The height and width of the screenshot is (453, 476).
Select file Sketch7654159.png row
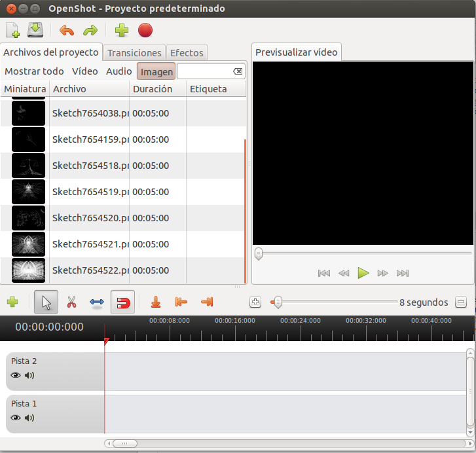click(122, 139)
